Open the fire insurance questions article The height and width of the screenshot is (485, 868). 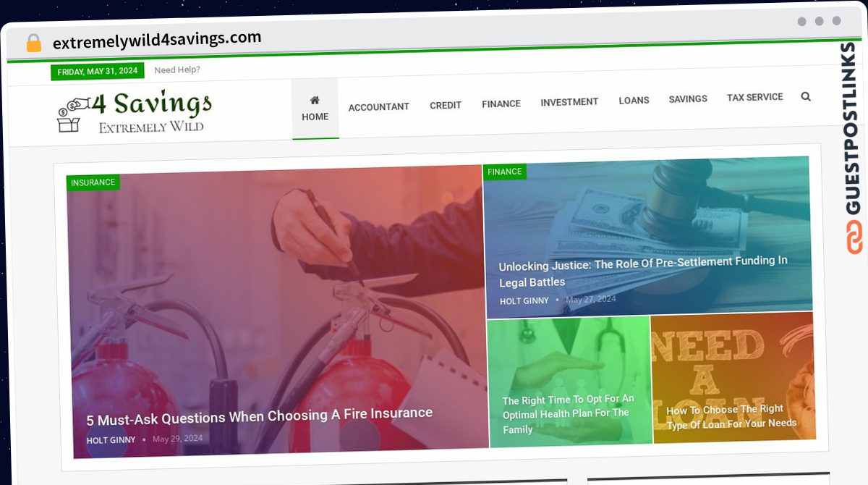[260, 416]
